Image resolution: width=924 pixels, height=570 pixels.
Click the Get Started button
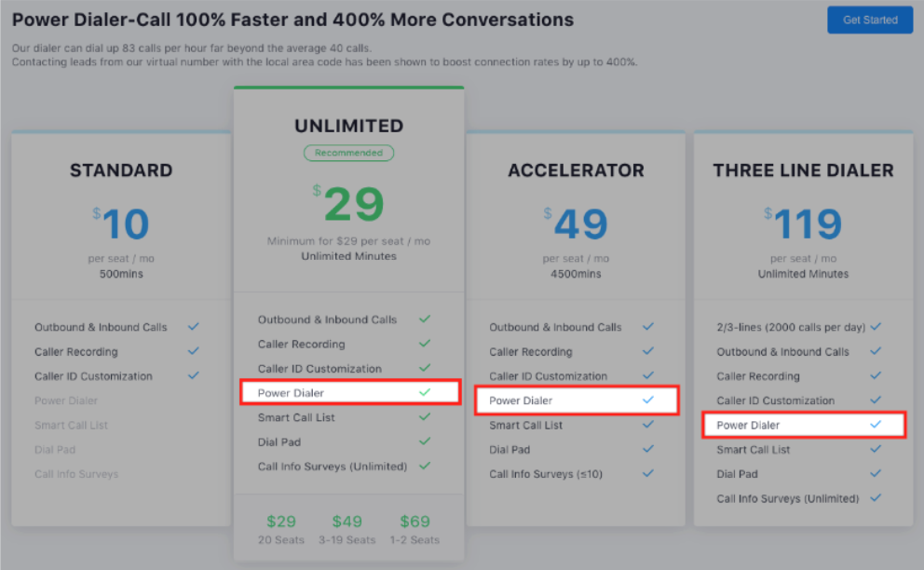pyautogui.click(x=870, y=20)
